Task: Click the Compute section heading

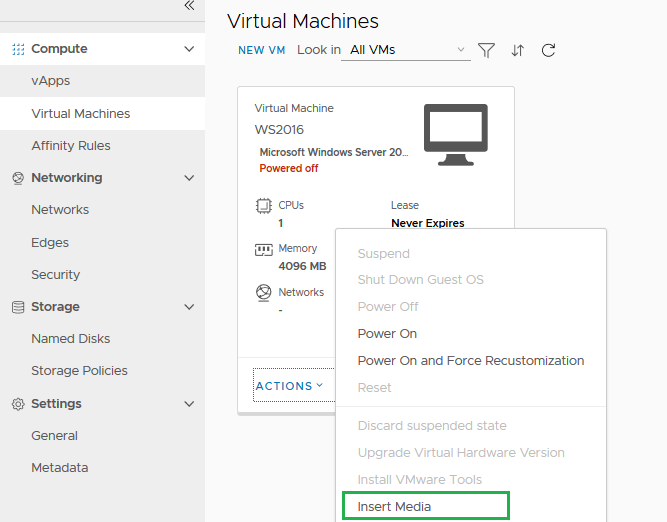Action: pos(59,49)
